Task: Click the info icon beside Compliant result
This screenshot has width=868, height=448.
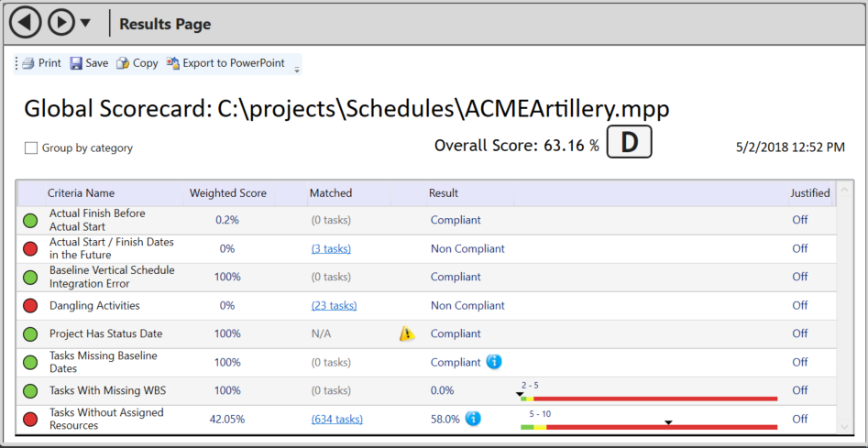Action: click(x=494, y=362)
